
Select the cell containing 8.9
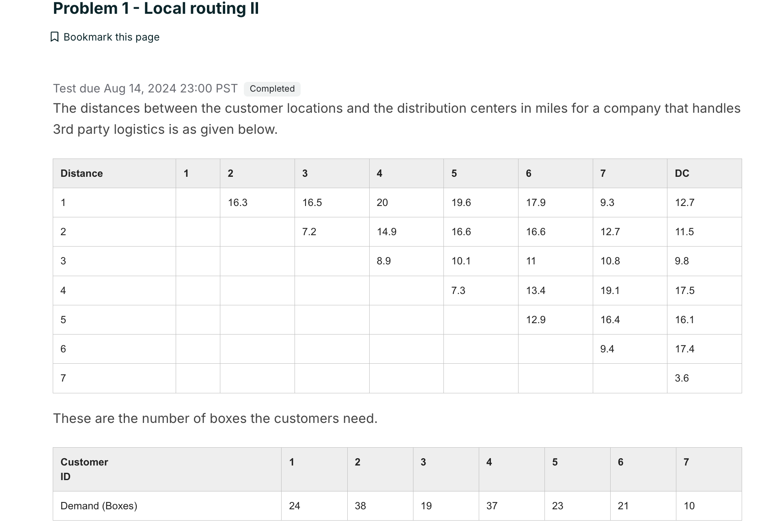tap(384, 261)
